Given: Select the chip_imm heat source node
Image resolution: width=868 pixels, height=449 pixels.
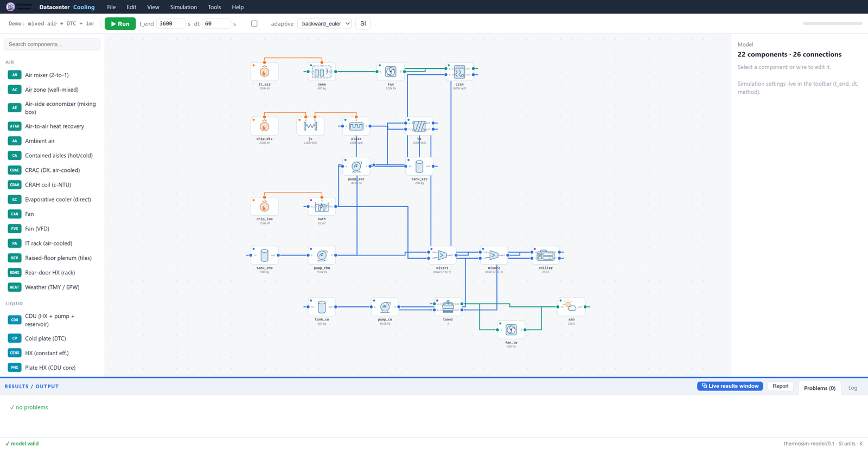Looking at the screenshot, I should coord(264,207).
